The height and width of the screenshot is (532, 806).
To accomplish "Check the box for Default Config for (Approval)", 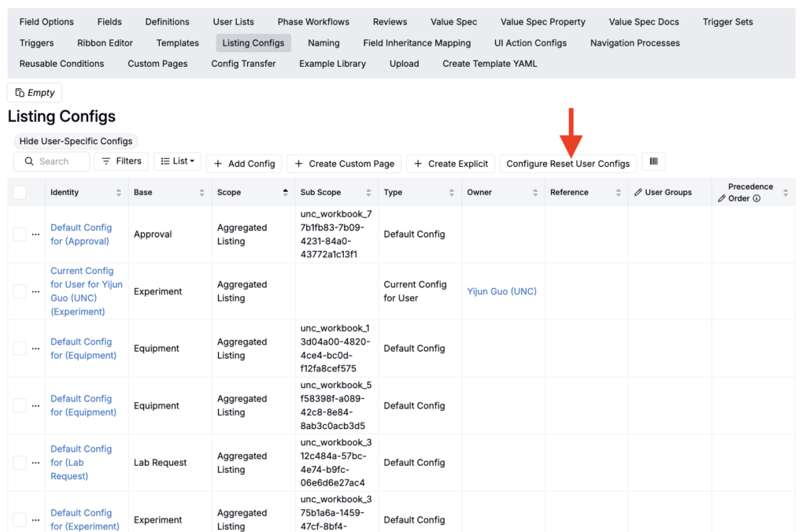I will pyautogui.click(x=20, y=235).
